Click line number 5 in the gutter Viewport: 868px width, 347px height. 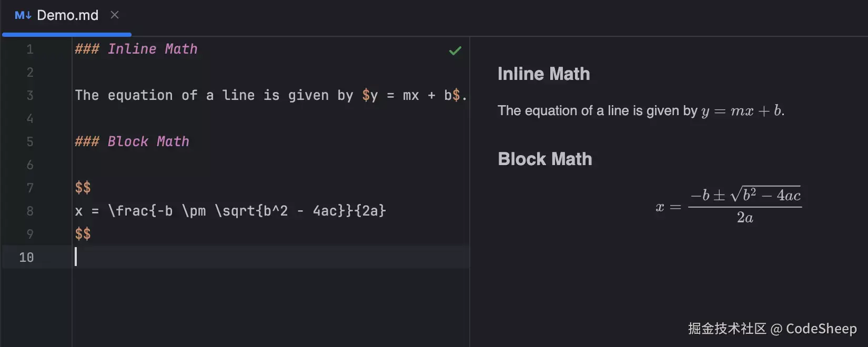click(x=30, y=142)
